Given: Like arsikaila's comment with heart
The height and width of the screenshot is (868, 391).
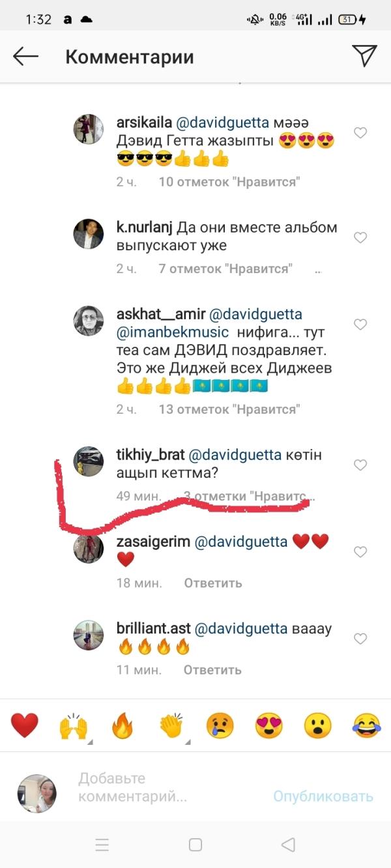Looking at the screenshot, I should tap(360, 133).
